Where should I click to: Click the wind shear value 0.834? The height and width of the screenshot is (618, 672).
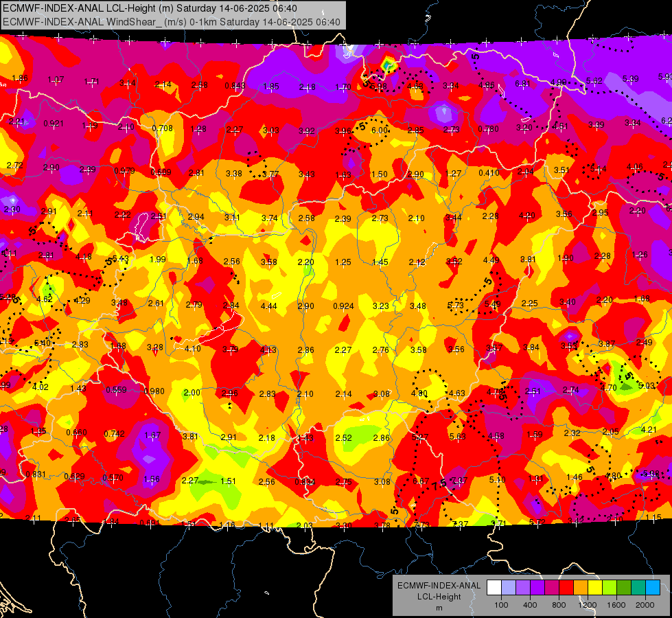305,482
